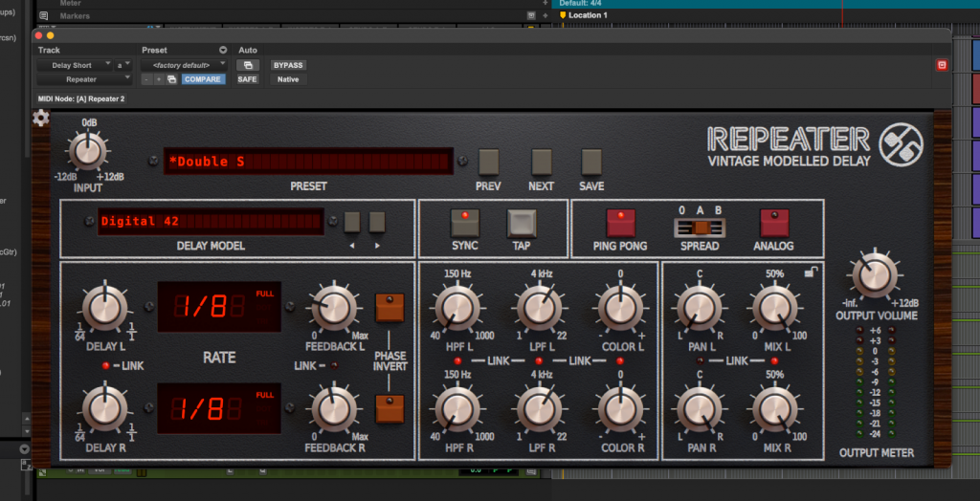Click the yellow Location 1 marker
980x501 pixels.
pos(563,15)
